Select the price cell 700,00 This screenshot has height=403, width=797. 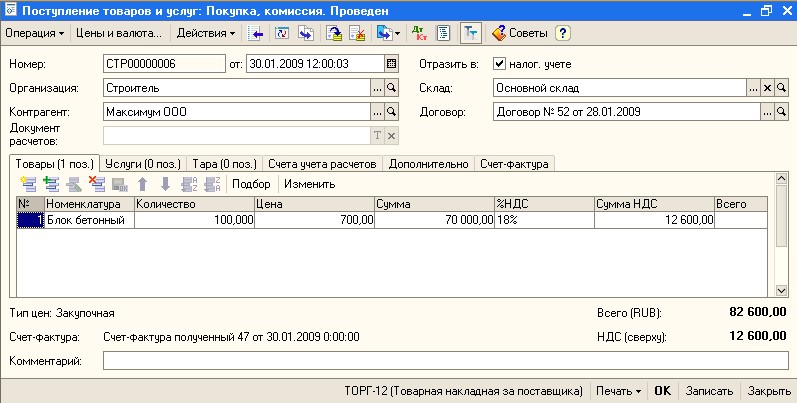point(314,220)
